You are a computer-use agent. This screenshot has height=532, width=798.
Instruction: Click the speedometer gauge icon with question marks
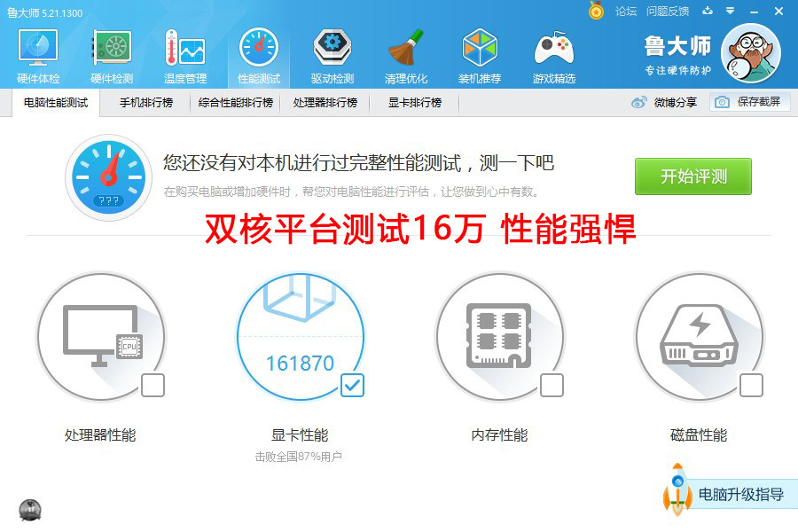click(x=108, y=177)
